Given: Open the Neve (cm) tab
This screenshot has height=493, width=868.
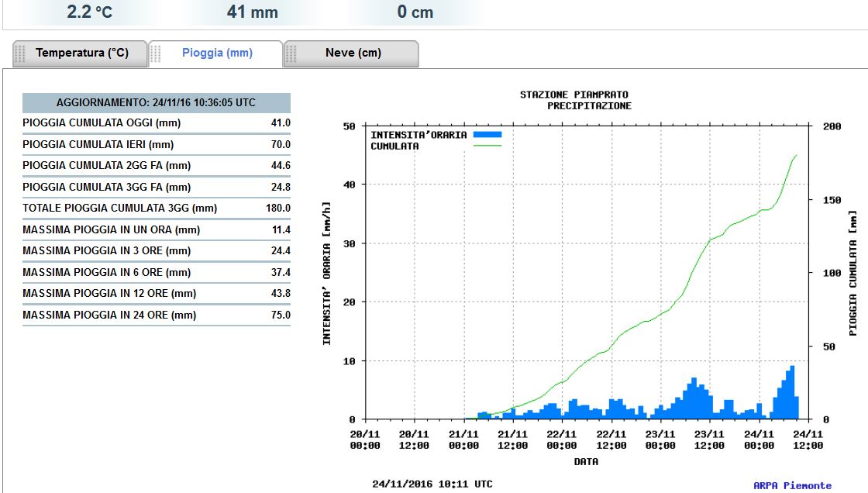Looking at the screenshot, I should click(x=351, y=53).
